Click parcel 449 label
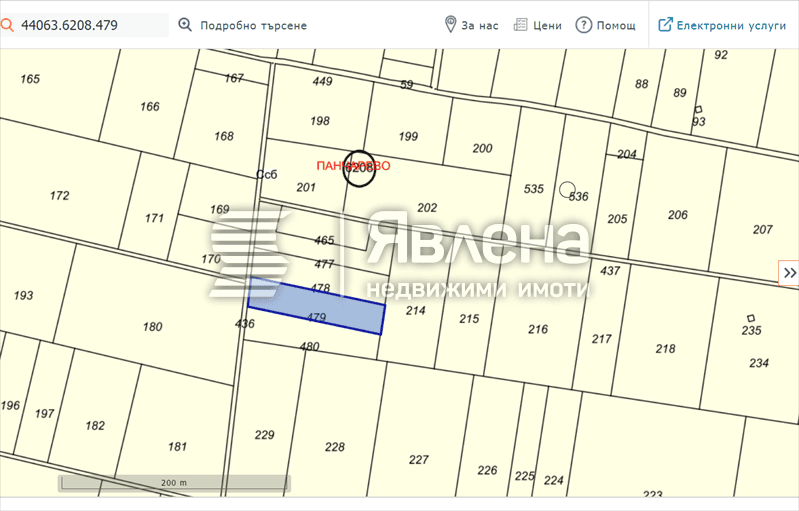This screenshot has height=511, width=799. 322,81
